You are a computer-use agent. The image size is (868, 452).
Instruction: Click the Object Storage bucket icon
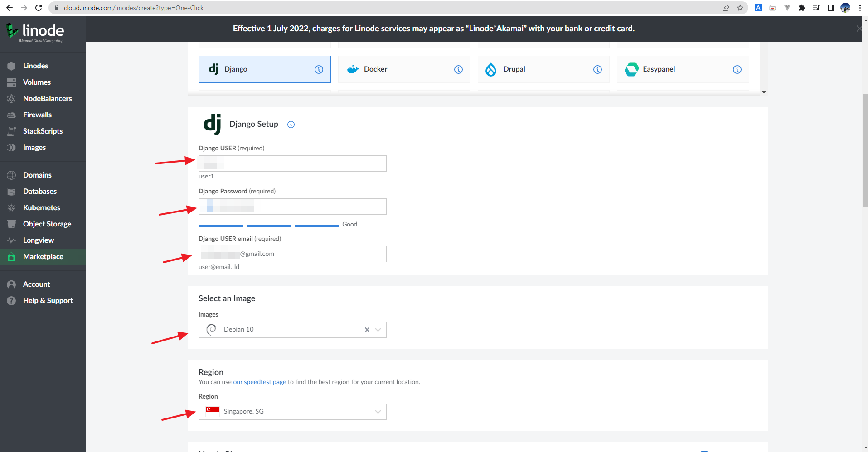click(11, 224)
